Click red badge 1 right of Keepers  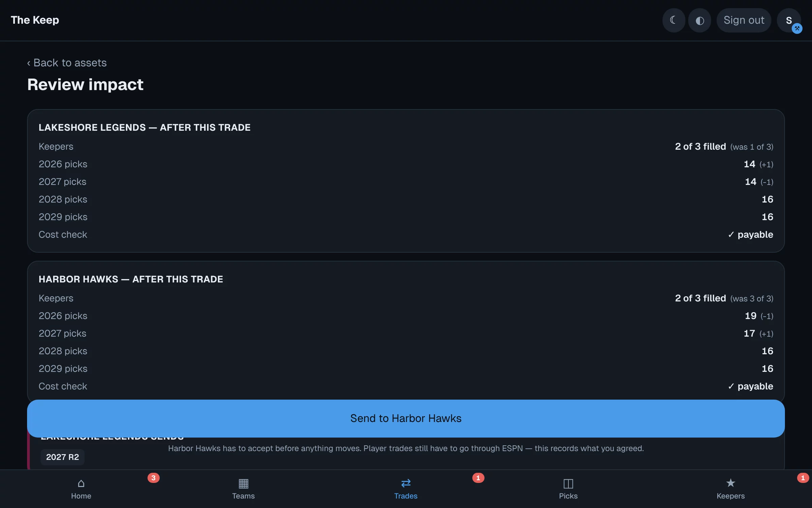click(x=803, y=478)
